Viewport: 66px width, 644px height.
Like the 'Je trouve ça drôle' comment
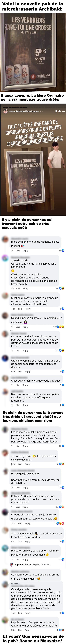pos(20,464)
